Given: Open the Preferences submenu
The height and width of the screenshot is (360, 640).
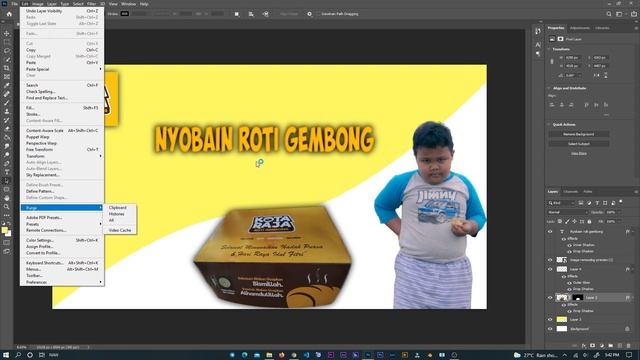Looking at the screenshot, I should (x=62, y=282).
